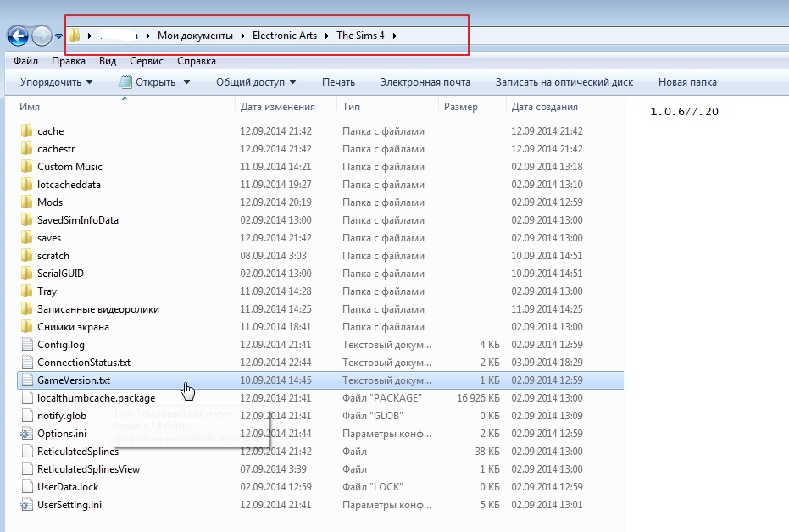Select Записанные видеоролики folder icon
789x532 pixels.
26,308
